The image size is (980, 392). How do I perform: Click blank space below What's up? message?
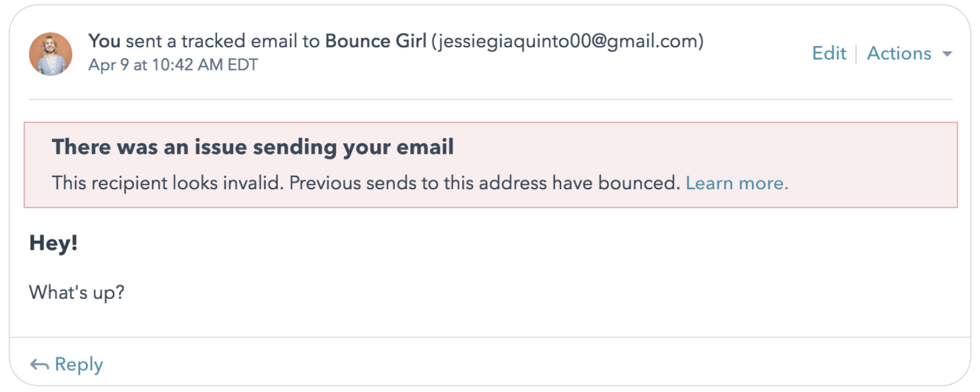(x=491, y=318)
